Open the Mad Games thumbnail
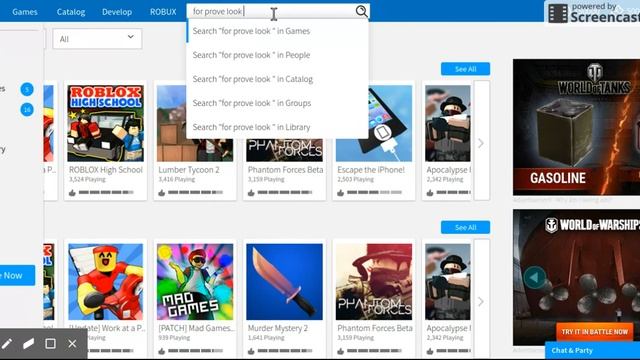The height and width of the screenshot is (360, 640). 195,282
